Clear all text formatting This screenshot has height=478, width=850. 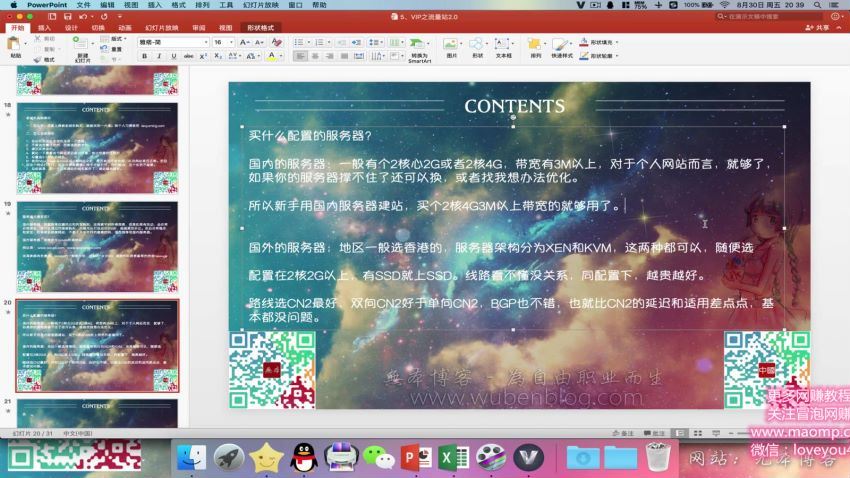[x=276, y=42]
